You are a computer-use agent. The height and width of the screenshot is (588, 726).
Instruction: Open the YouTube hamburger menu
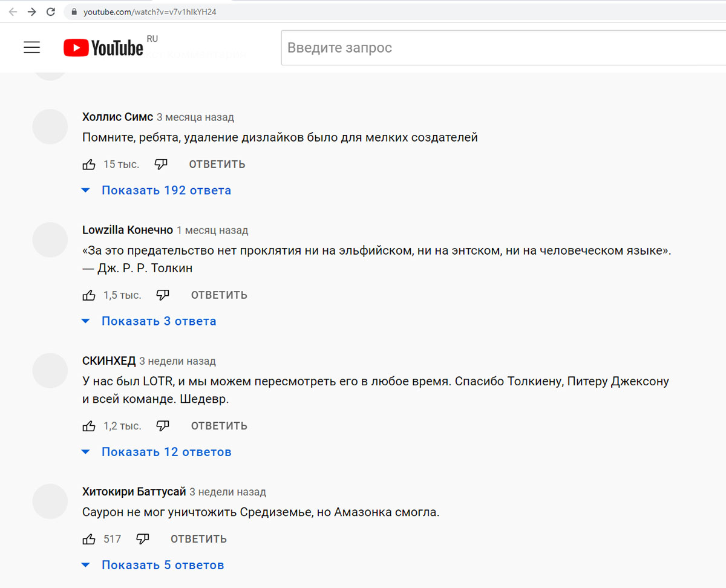point(31,48)
